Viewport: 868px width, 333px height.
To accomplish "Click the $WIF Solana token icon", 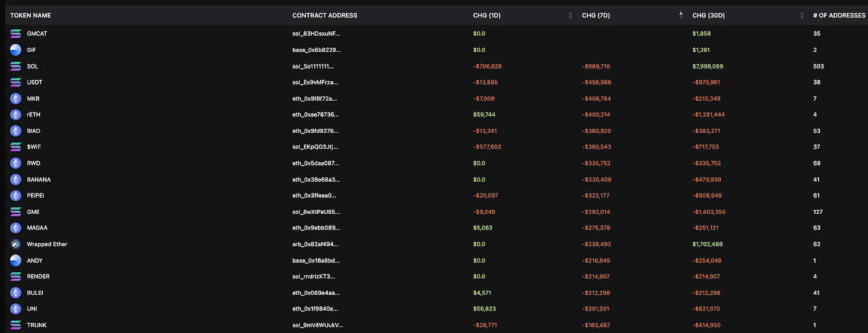I will click(15, 147).
